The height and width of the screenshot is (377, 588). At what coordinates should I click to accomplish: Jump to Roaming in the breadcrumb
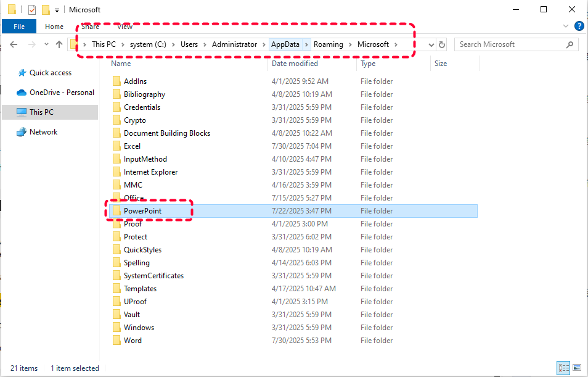329,44
